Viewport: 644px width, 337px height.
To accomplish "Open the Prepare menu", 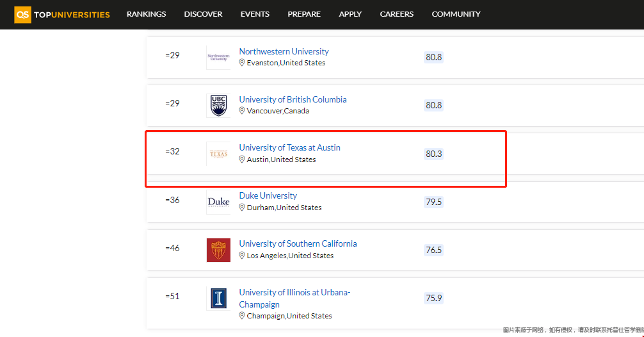I will click(x=304, y=14).
